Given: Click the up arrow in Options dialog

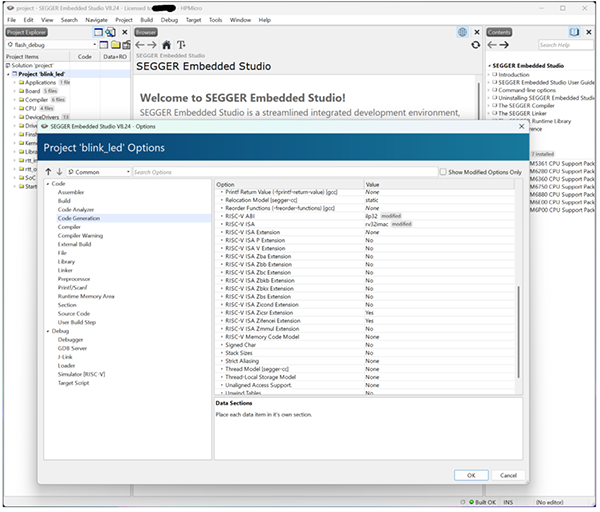Looking at the screenshot, I should tap(47, 172).
